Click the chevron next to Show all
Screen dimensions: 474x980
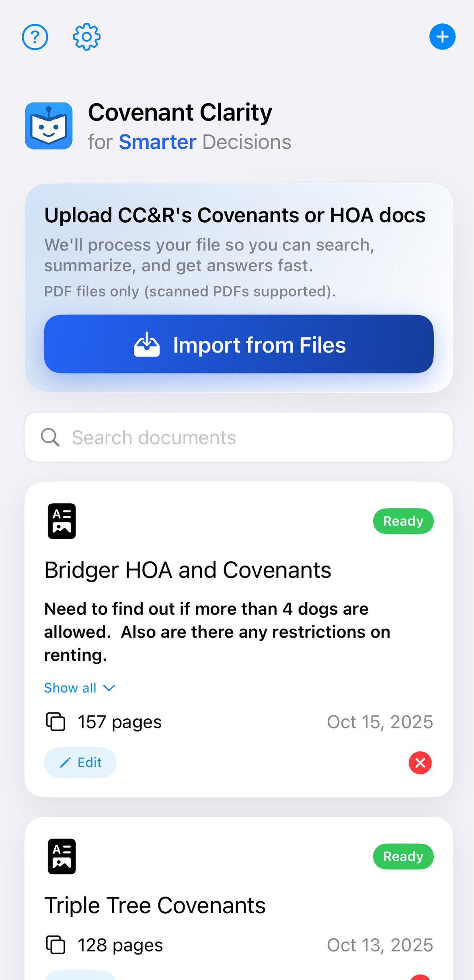point(109,688)
